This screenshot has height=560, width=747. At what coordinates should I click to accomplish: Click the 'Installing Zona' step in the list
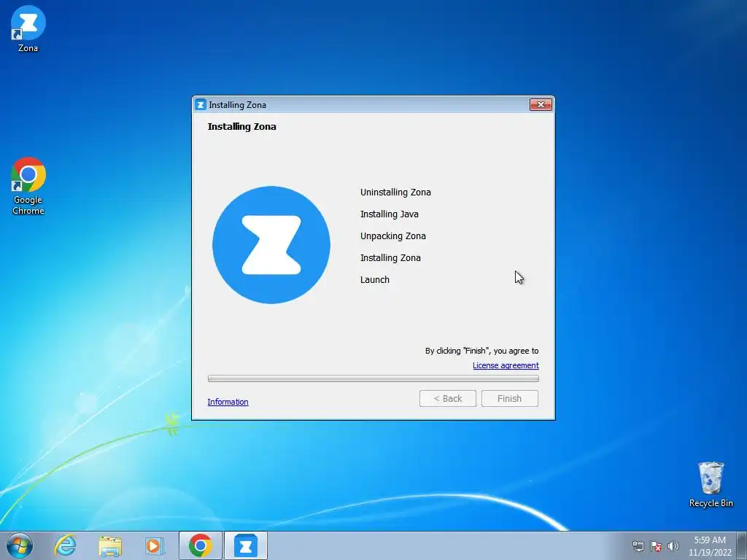tap(390, 258)
